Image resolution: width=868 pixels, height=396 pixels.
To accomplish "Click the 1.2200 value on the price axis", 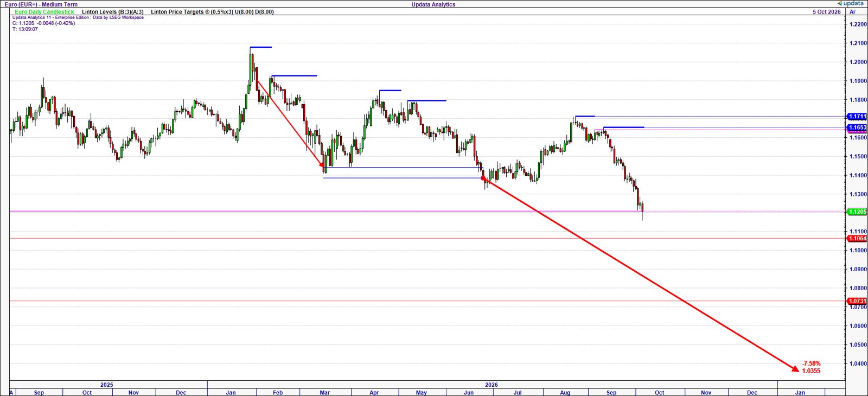I will pos(858,24).
